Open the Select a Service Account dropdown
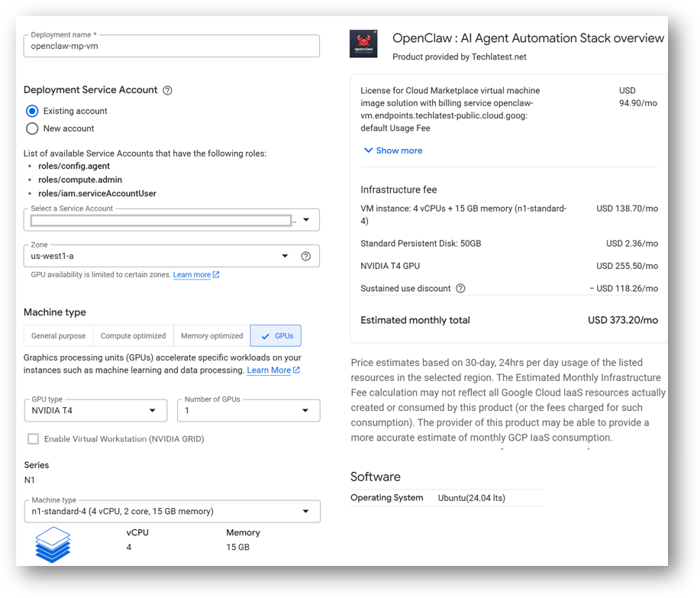This screenshot has height=598, width=700. pos(172,220)
